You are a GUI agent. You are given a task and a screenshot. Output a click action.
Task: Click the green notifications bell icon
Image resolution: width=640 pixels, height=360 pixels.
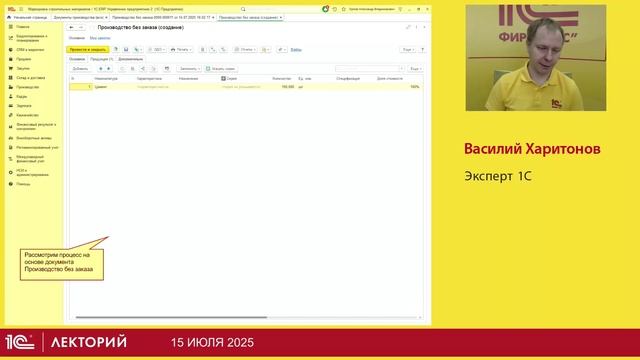point(325,9)
